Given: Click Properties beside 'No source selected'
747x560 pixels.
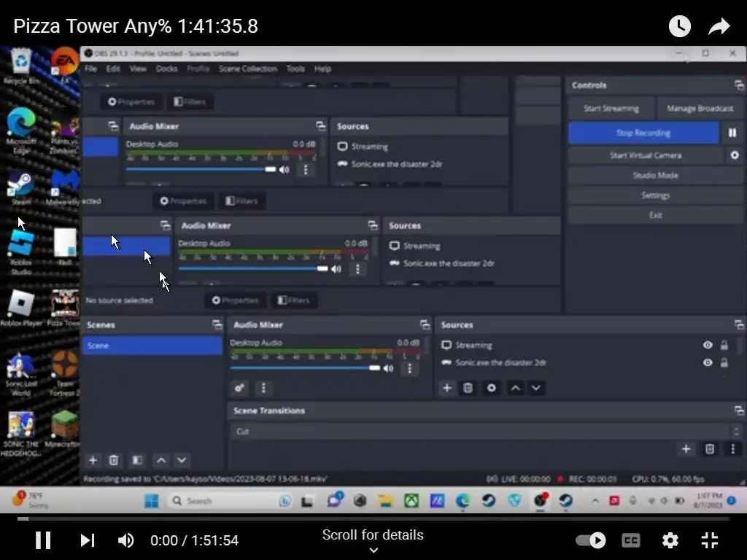Looking at the screenshot, I should point(235,300).
